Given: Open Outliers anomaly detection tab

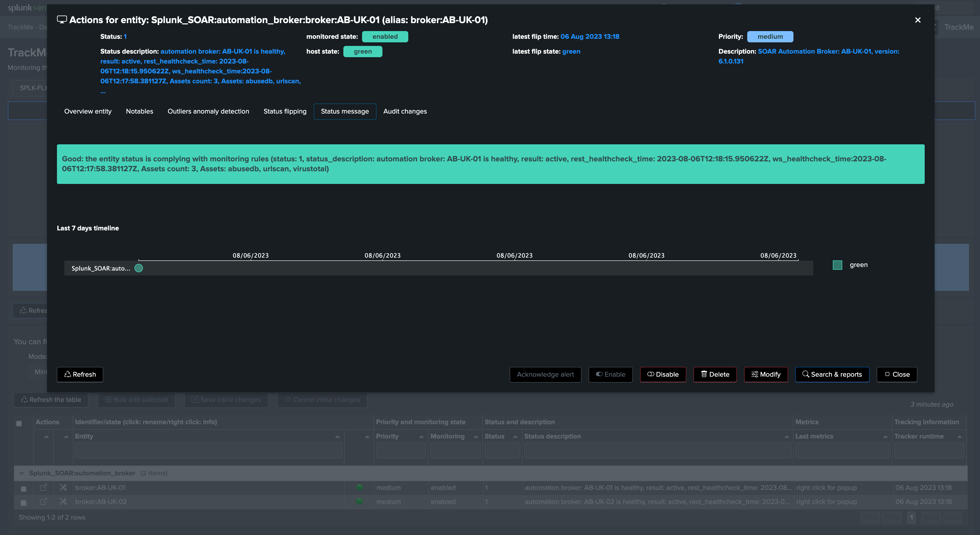Looking at the screenshot, I should pyautogui.click(x=209, y=111).
